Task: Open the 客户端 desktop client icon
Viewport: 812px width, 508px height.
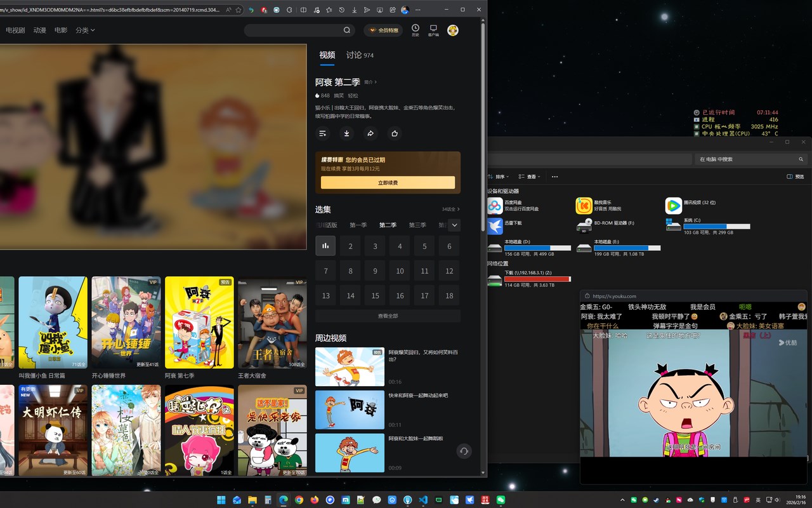Action: tap(433, 30)
